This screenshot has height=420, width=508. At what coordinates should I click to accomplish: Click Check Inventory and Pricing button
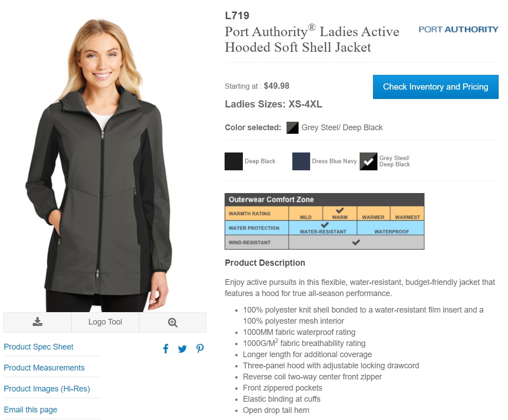point(436,87)
